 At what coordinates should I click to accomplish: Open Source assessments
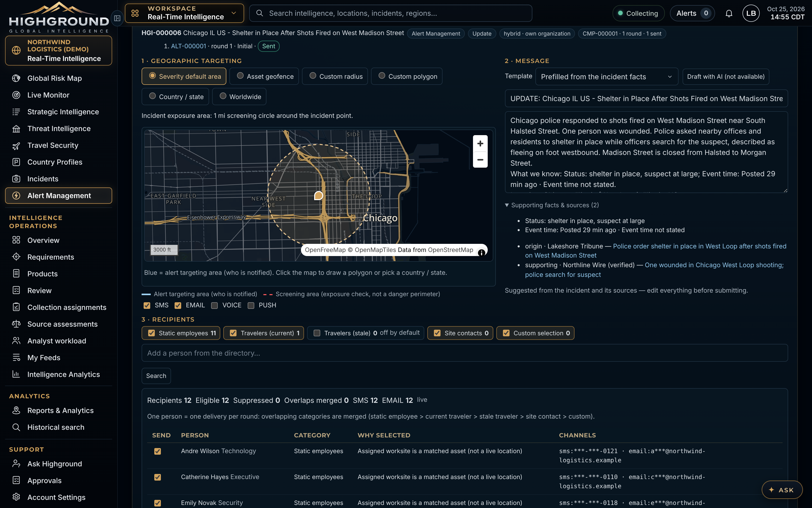[x=59, y=324]
